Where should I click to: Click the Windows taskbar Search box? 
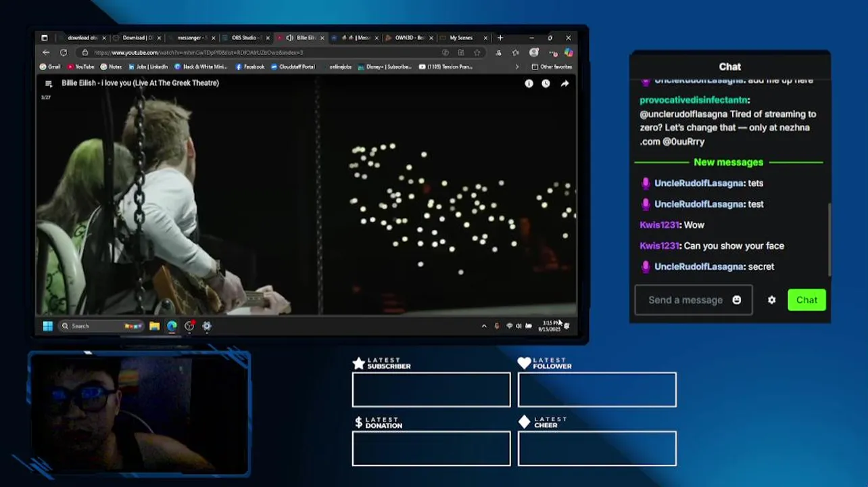[x=101, y=326]
